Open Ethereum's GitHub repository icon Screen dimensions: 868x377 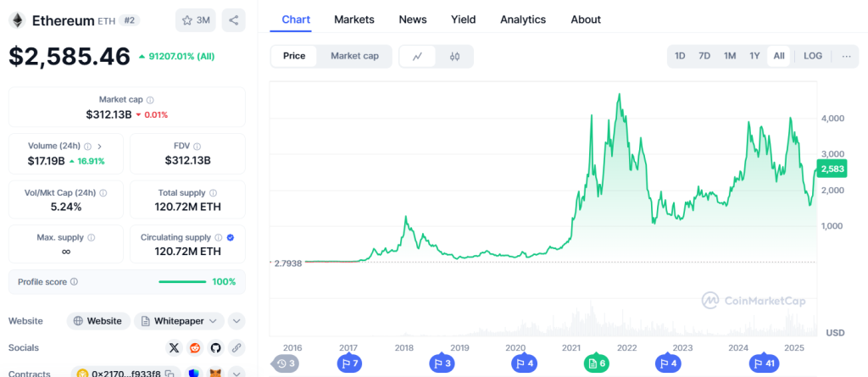(215, 347)
